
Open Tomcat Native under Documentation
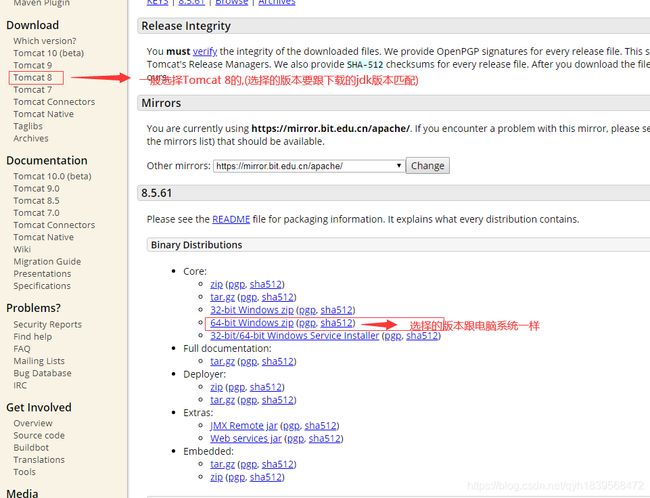[44, 237]
